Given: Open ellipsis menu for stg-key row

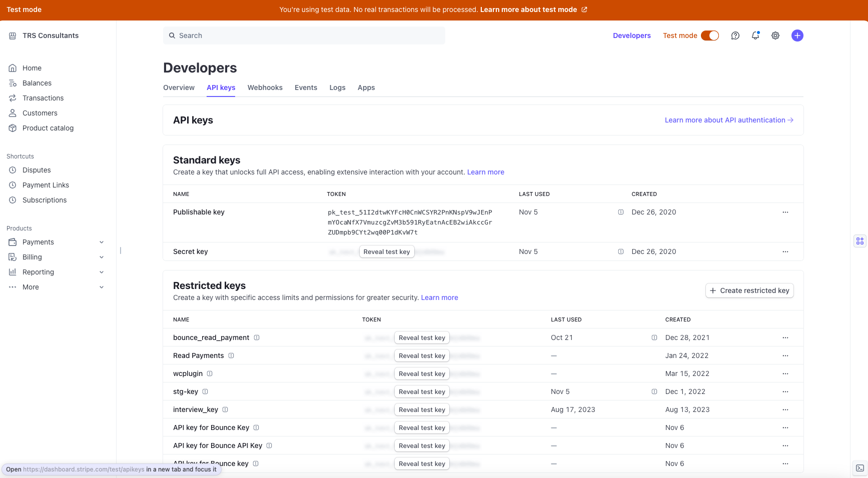Looking at the screenshot, I should point(785,391).
